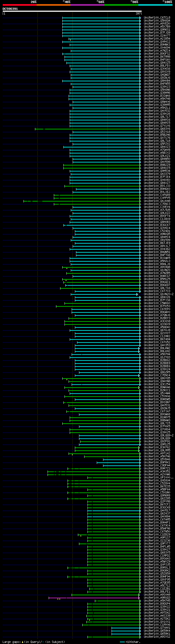Click the end position label 397
The width and height of the screenshot is (175, 644).
tap(138, 13)
